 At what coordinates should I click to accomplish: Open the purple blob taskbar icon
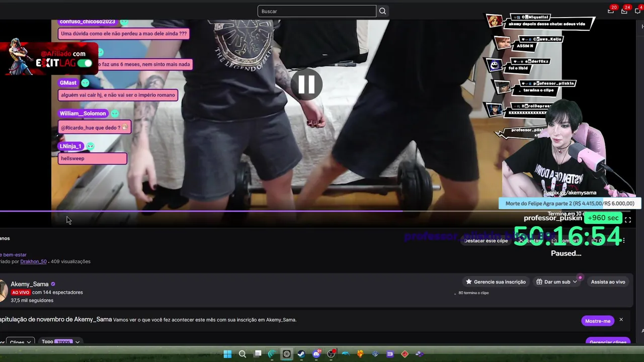click(x=419, y=354)
